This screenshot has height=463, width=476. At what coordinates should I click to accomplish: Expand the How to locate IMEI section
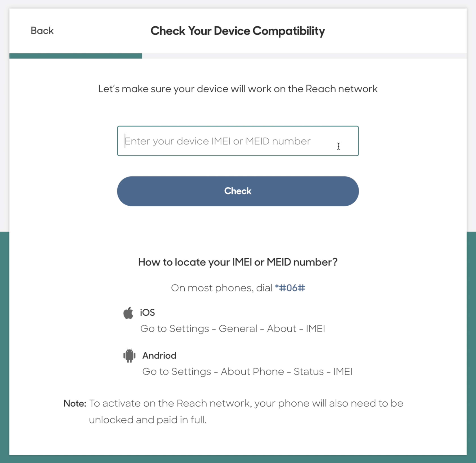pos(238,262)
